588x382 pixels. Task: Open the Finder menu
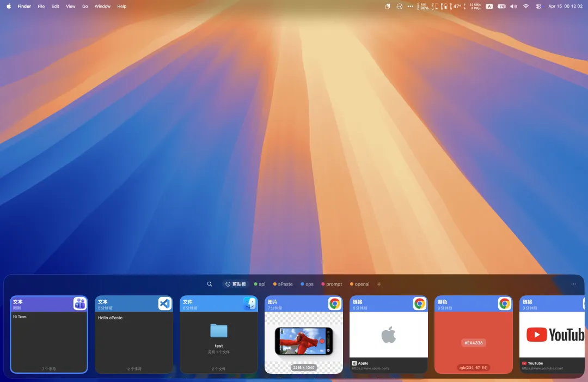pos(24,7)
